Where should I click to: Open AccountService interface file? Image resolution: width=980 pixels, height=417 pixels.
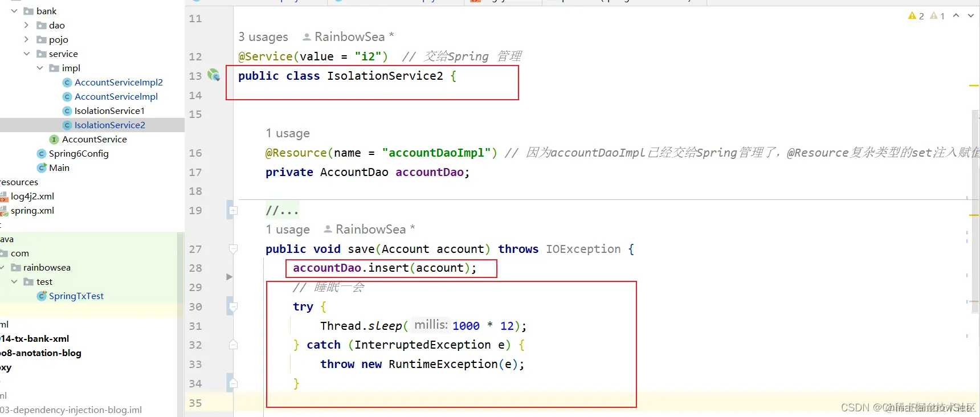[95, 139]
